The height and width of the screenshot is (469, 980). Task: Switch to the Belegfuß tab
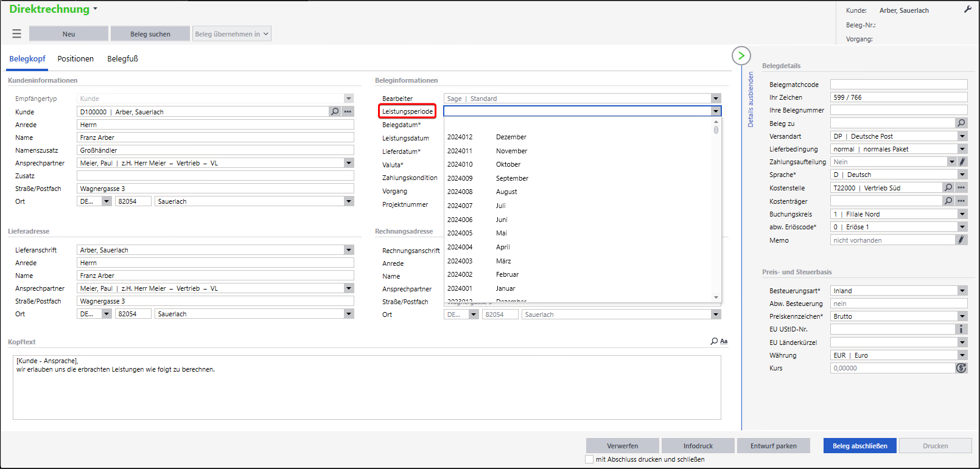coord(122,59)
